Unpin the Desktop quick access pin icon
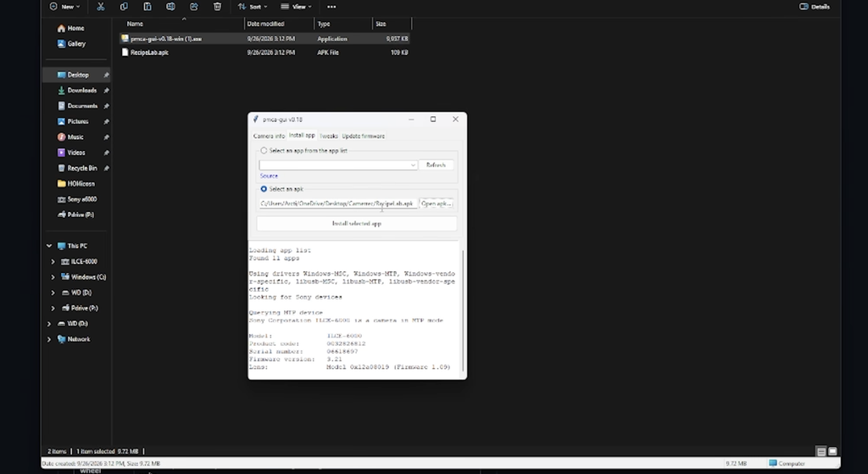 pyautogui.click(x=106, y=75)
